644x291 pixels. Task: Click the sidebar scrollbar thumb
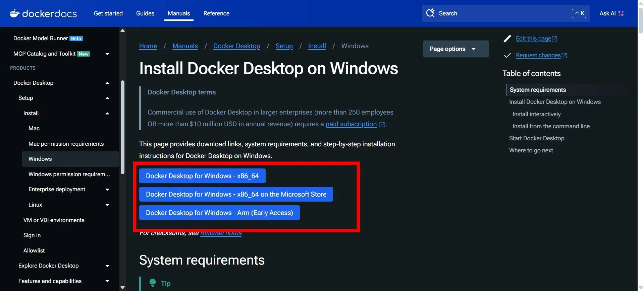tap(123, 127)
